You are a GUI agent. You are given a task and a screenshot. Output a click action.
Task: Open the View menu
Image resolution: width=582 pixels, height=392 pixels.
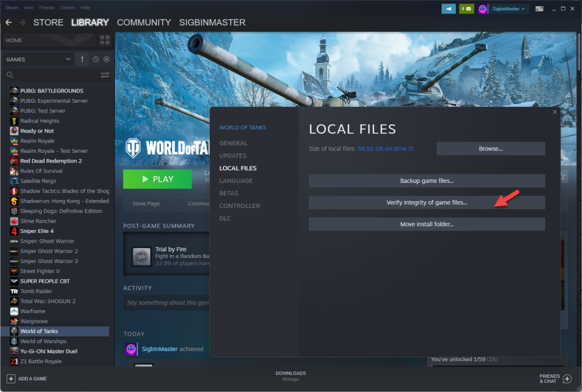click(28, 7)
